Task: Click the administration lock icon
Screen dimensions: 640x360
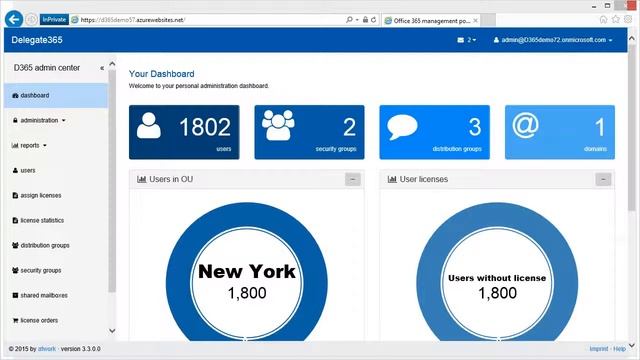Action: click(15, 120)
